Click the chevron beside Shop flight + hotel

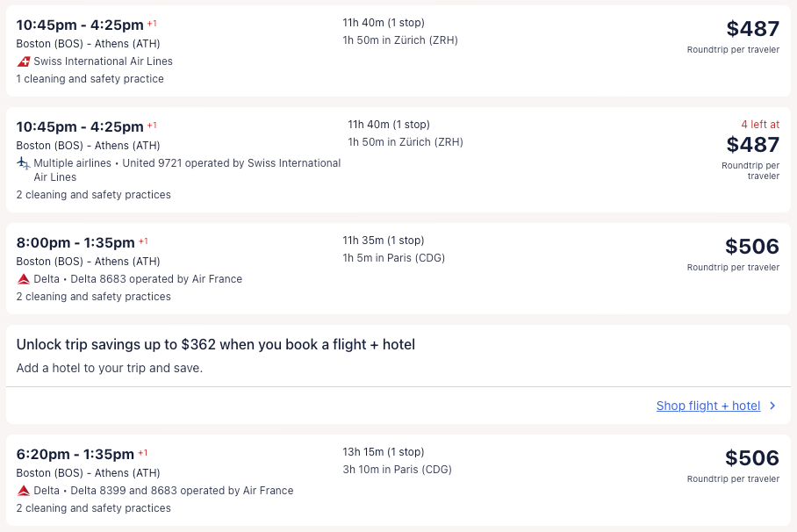pyautogui.click(x=772, y=406)
